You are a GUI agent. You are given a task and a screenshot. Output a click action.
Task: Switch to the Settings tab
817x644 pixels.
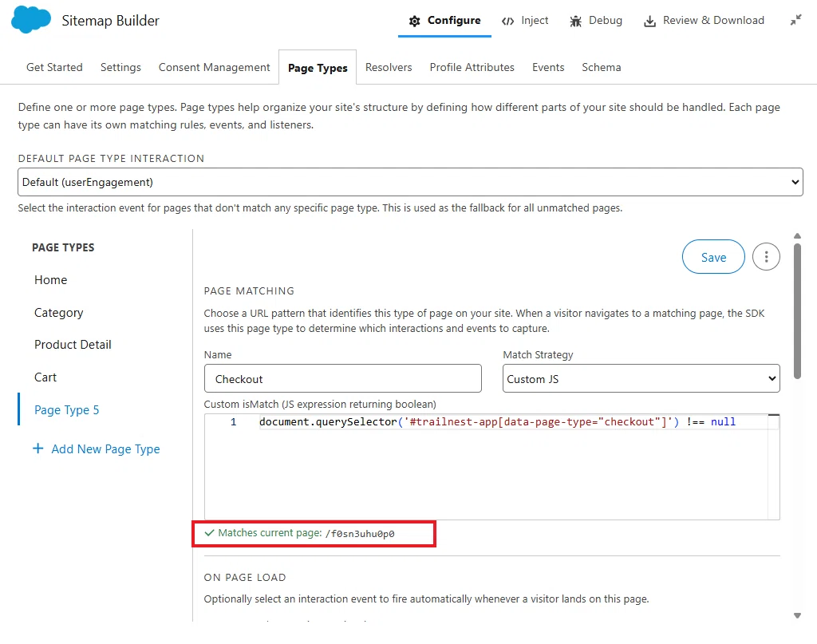120,67
